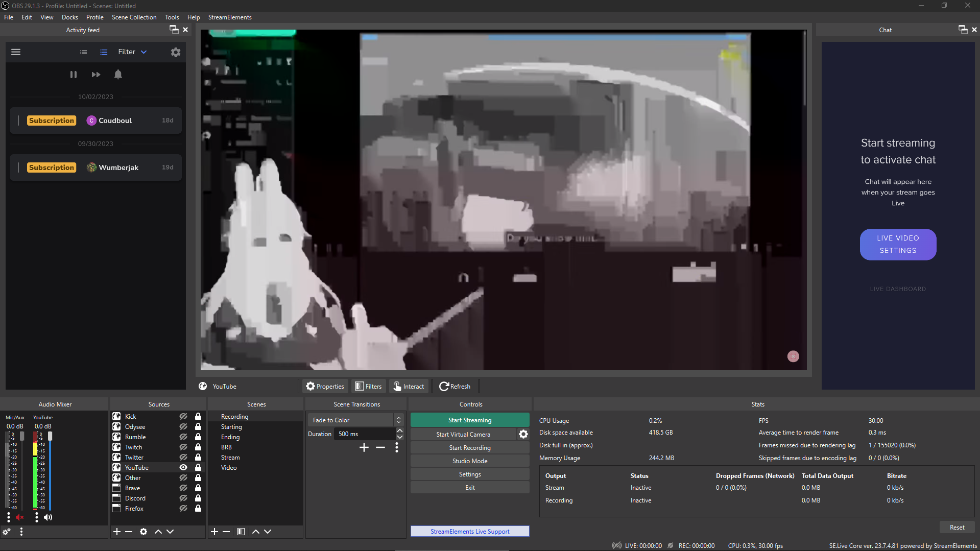Open the Docks menu
This screenshot has height=551, width=980.
(70, 17)
